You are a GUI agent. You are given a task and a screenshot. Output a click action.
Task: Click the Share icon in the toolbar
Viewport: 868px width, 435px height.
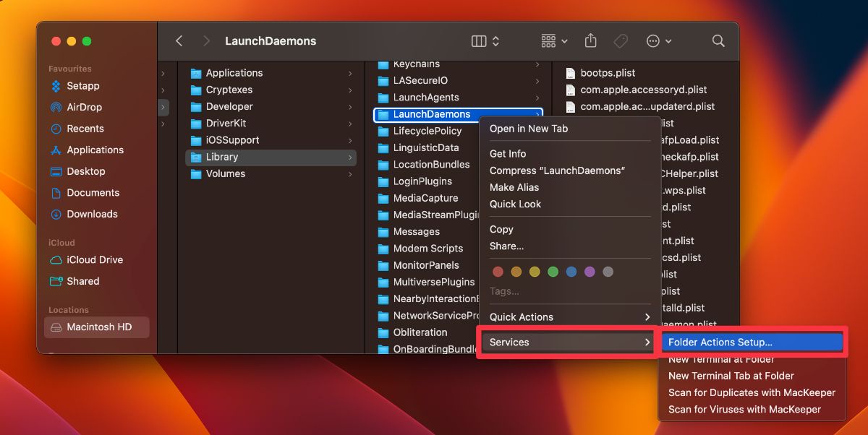pos(590,41)
